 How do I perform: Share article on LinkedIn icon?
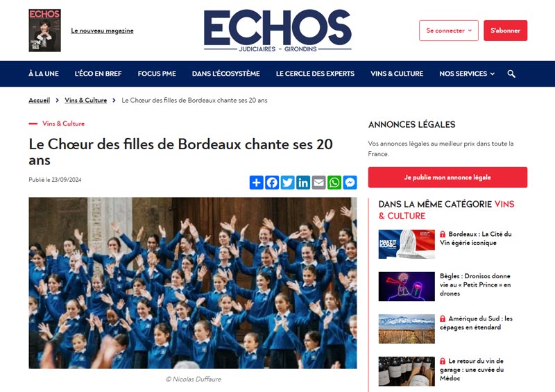pyautogui.click(x=303, y=182)
